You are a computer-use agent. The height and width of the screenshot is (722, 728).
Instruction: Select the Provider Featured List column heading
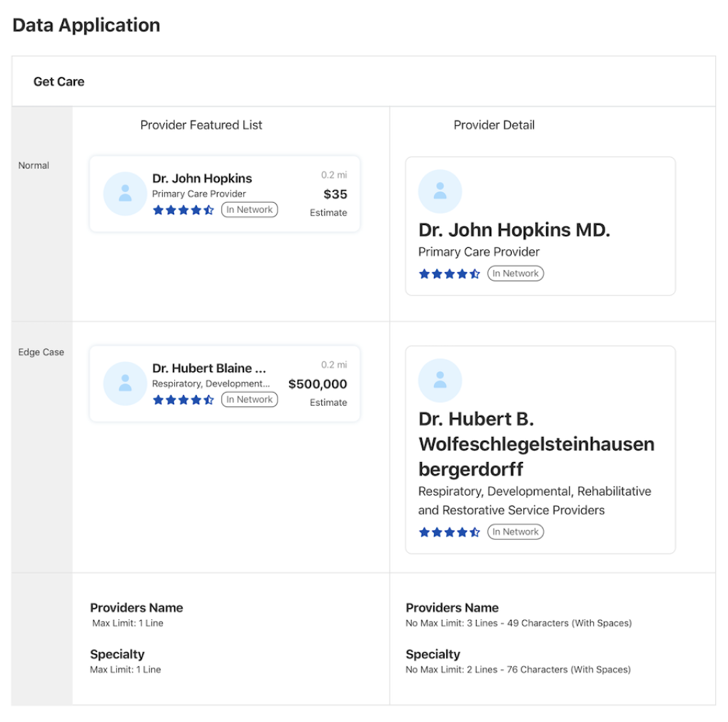[x=201, y=125]
